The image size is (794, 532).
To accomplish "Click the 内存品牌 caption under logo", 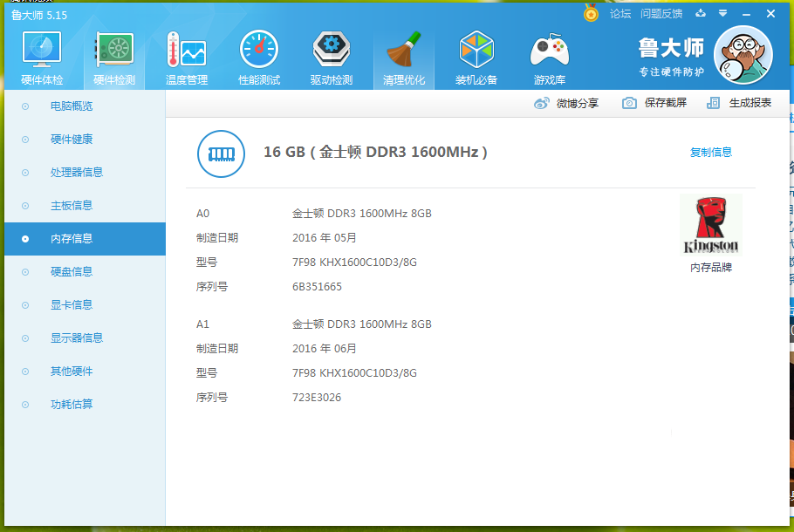I will coord(711,267).
